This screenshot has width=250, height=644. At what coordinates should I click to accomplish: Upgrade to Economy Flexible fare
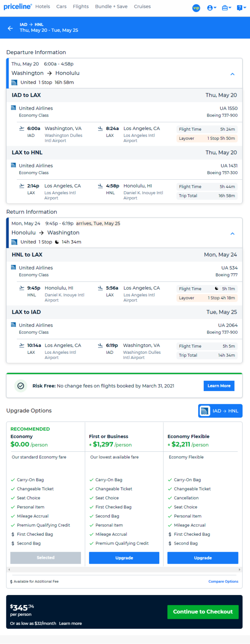click(x=203, y=558)
